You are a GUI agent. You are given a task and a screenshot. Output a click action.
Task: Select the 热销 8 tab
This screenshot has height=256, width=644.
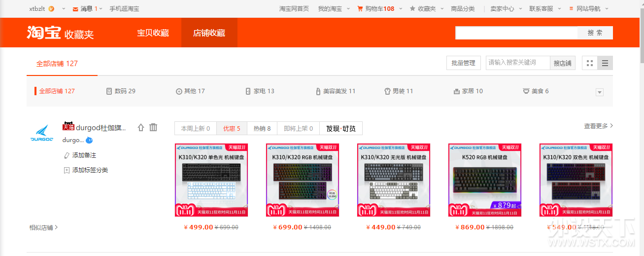click(262, 128)
